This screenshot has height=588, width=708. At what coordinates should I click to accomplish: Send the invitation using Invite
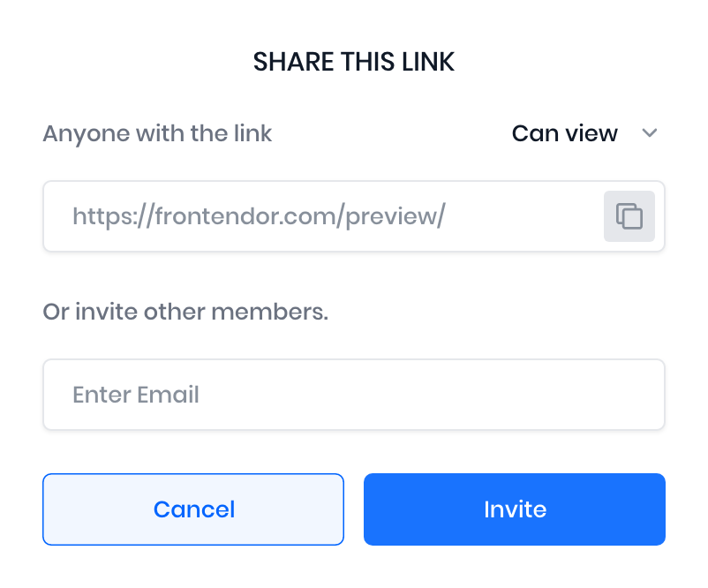pyautogui.click(x=514, y=509)
